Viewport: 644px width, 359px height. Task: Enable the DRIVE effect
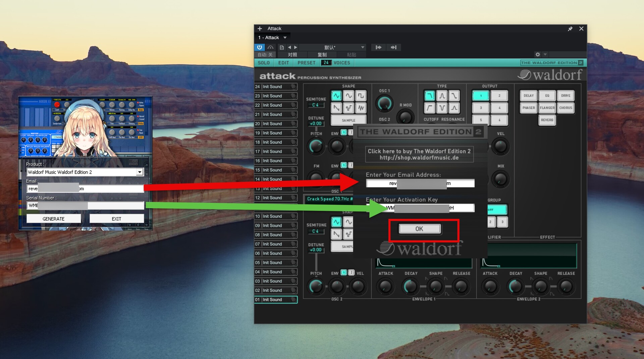click(566, 96)
